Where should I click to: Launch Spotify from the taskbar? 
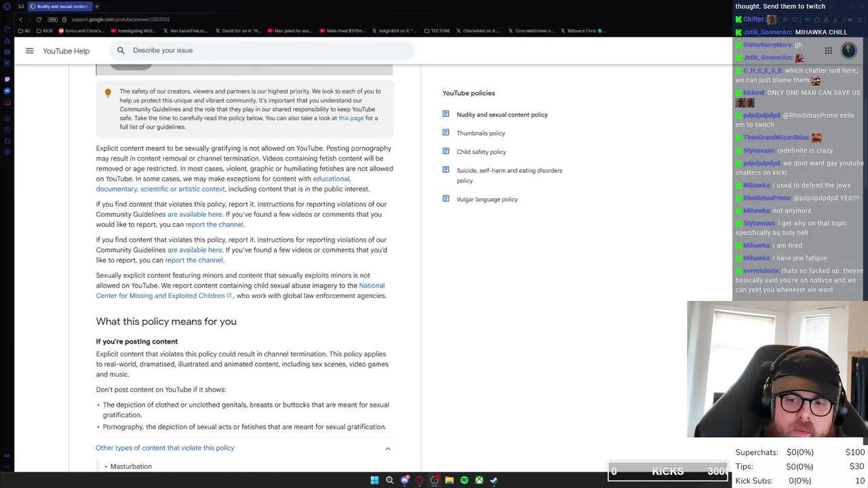tap(464, 480)
